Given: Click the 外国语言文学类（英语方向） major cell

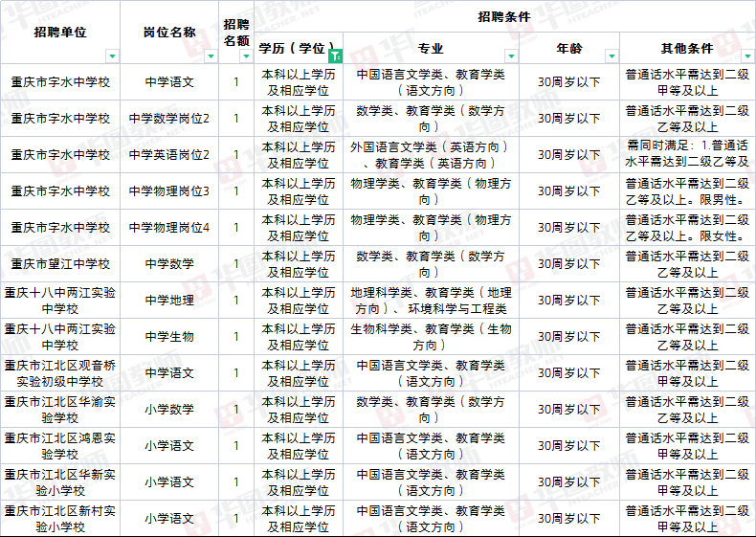Looking at the screenshot, I should (x=430, y=155).
